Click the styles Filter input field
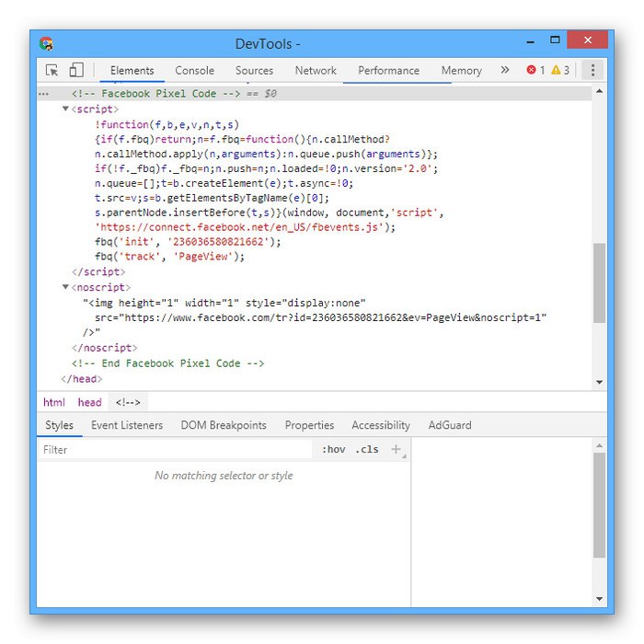This screenshot has width=644, height=644. (x=176, y=450)
